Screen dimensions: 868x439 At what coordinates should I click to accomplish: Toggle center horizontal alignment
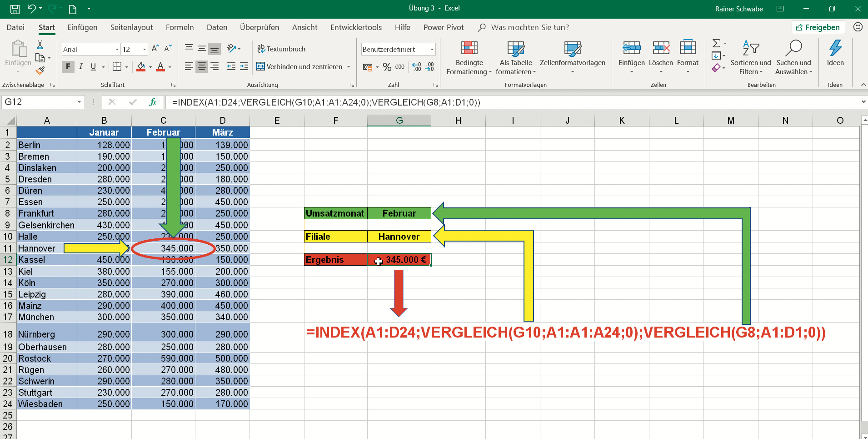[x=202, y=66]
